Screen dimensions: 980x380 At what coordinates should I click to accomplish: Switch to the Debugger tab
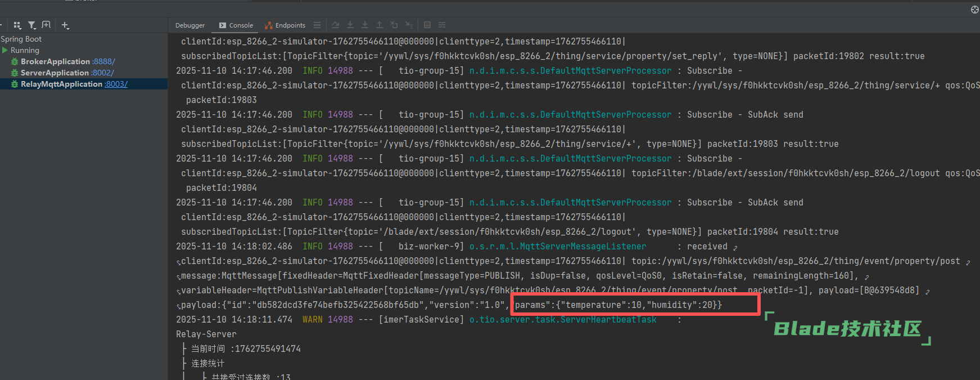tap(190, 25)
